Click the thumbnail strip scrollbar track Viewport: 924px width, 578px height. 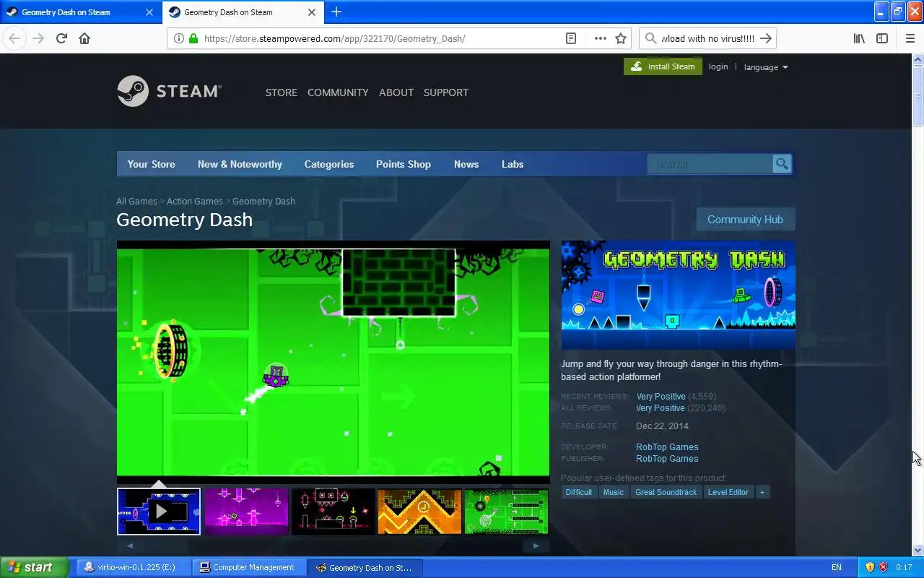click(x=333, y=545)
